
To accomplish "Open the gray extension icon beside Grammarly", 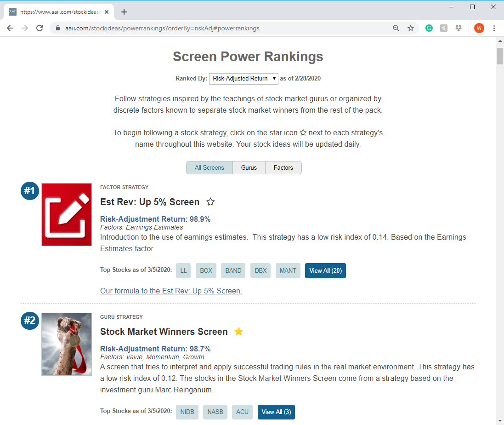I will click(x=443, y=29).
